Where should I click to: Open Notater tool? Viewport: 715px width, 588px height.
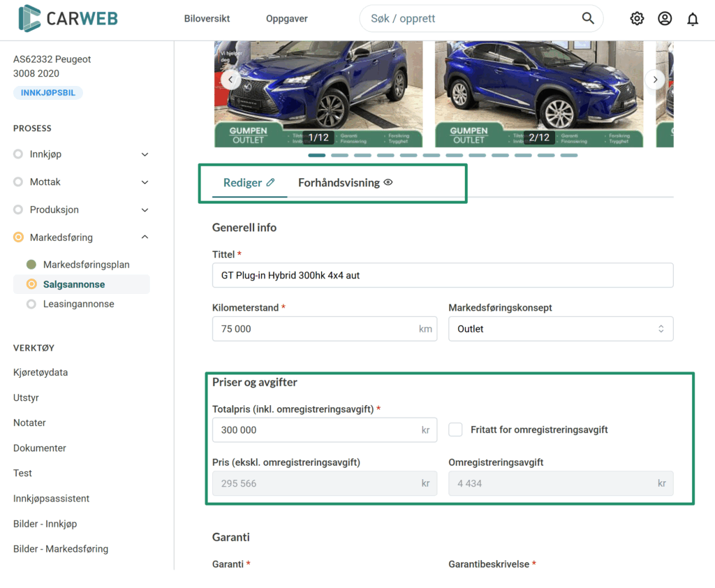[x=29, y=423]
